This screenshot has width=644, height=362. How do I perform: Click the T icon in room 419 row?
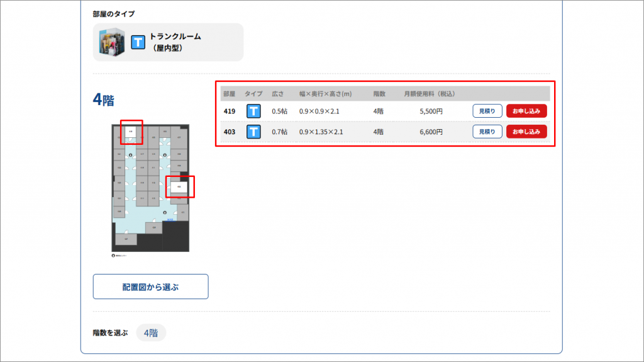click(x=253, y=111)
